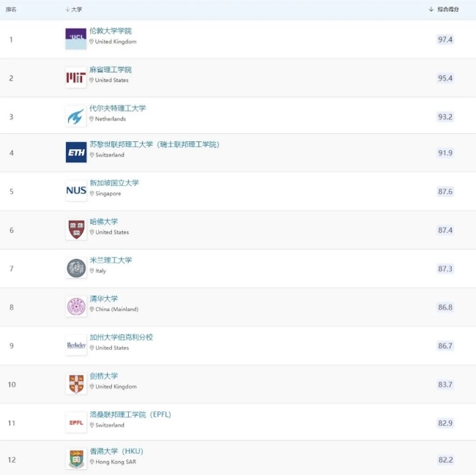Click the Cambridge coat of arms

[76, 384]
